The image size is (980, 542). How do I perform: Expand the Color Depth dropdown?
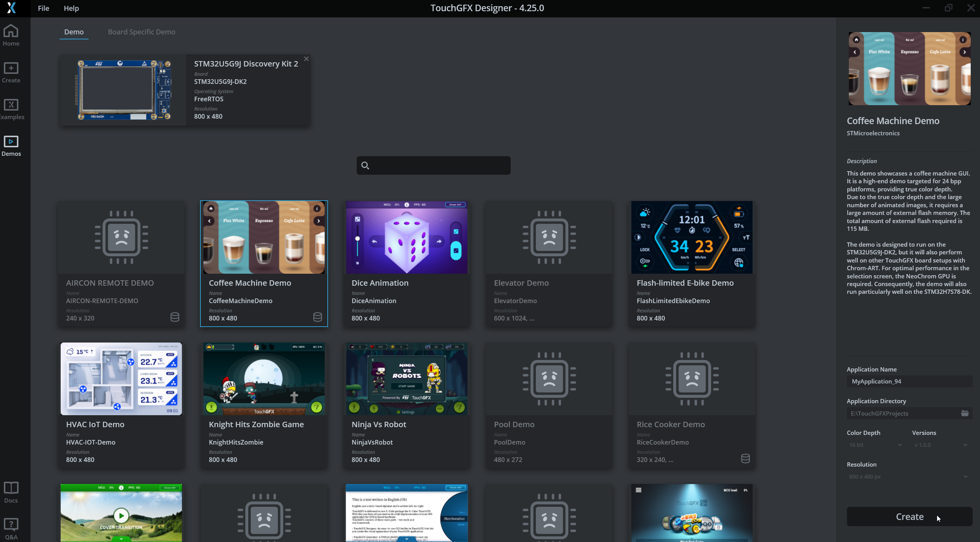(x=875, y=445)
